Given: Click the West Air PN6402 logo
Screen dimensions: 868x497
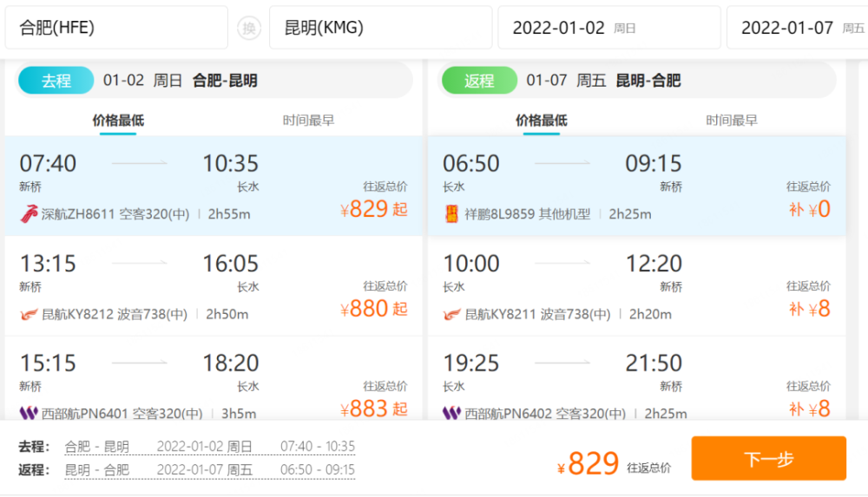Looking at the screenshot, I should (452, 414).
